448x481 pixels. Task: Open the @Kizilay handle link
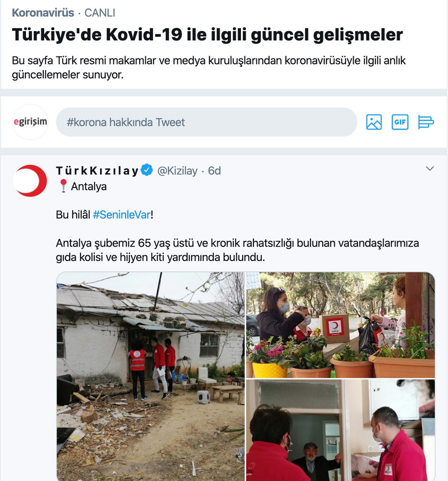[x=178, y=170]
